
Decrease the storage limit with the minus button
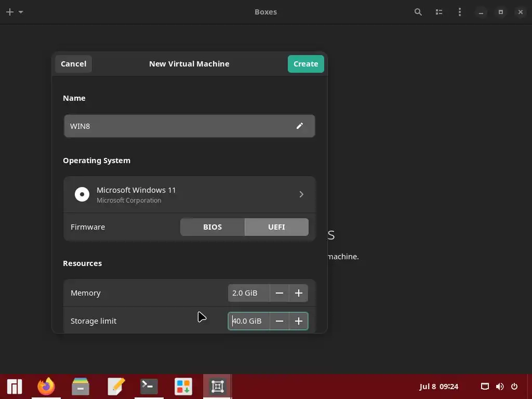pyautogui.click(x=279, y=321)
